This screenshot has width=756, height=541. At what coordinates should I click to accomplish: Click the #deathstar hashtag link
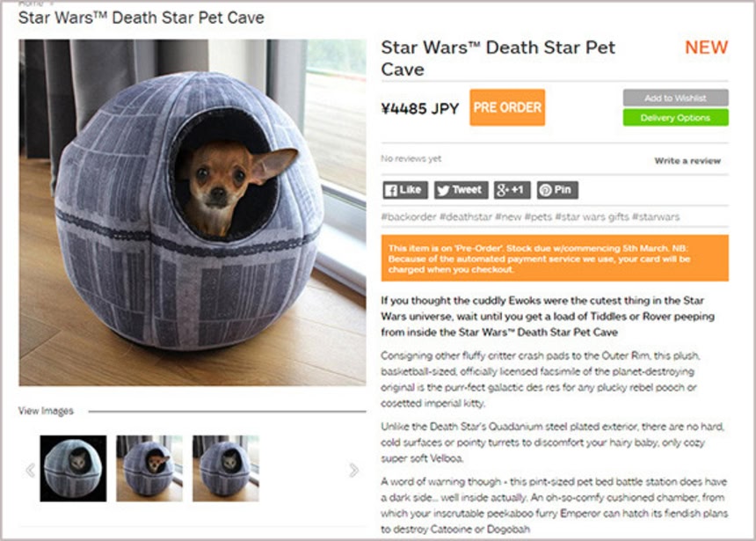[466, 216]
